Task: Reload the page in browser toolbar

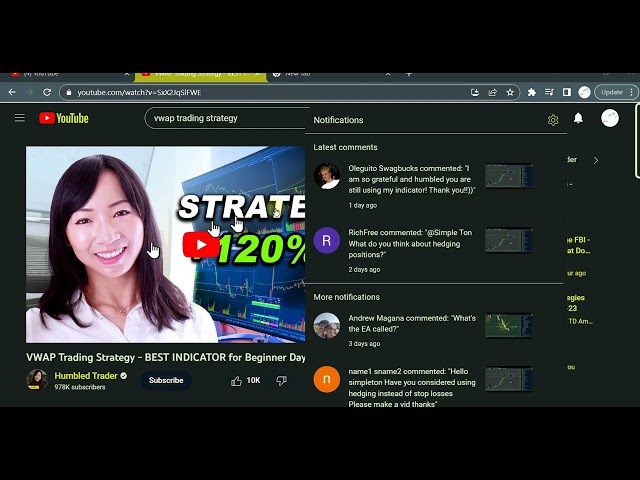Action: pyautogui.click(x=47, y=92)
